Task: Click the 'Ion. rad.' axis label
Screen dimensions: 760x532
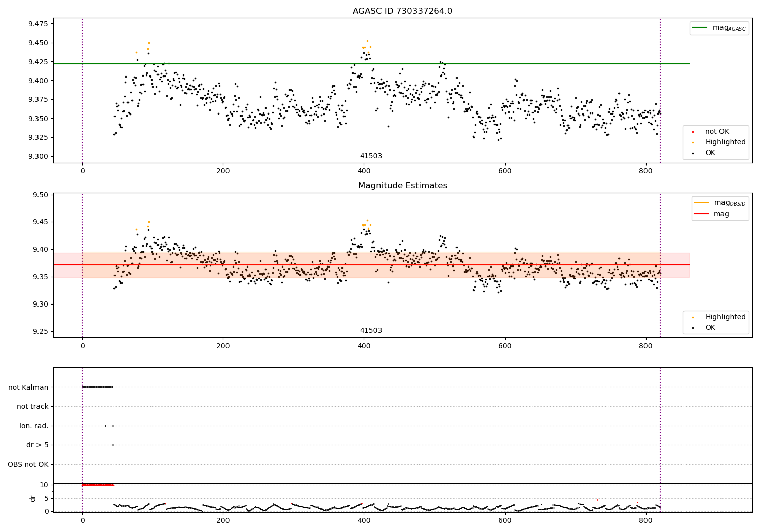Action: tap(34, 426)
